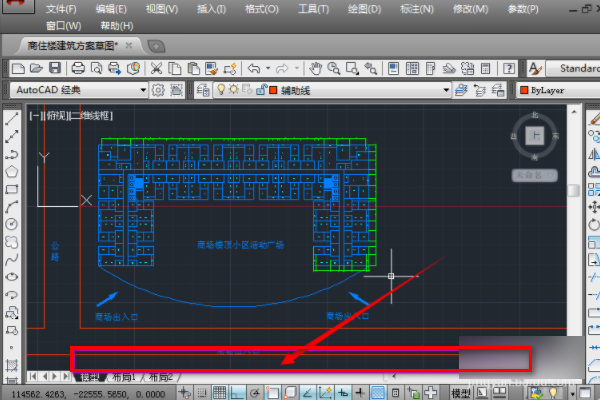The width and height of the screenshot is (600, 400).
Task: Toggle Ortho mode in status bar
Action: pos(237,393)
